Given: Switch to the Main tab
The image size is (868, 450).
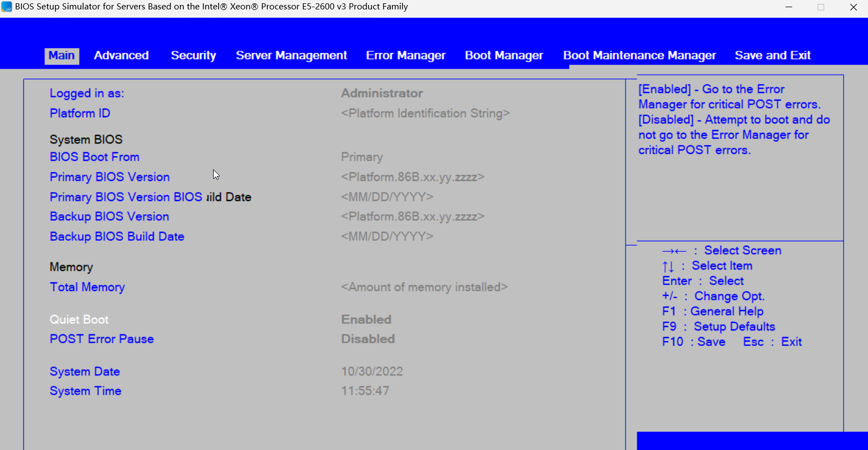Looking at the screenshot, I should click(x=61, y=56).
